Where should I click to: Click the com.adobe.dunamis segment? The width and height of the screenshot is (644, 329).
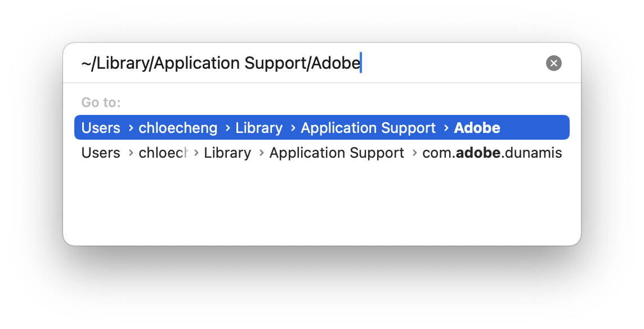click(492, 152)
